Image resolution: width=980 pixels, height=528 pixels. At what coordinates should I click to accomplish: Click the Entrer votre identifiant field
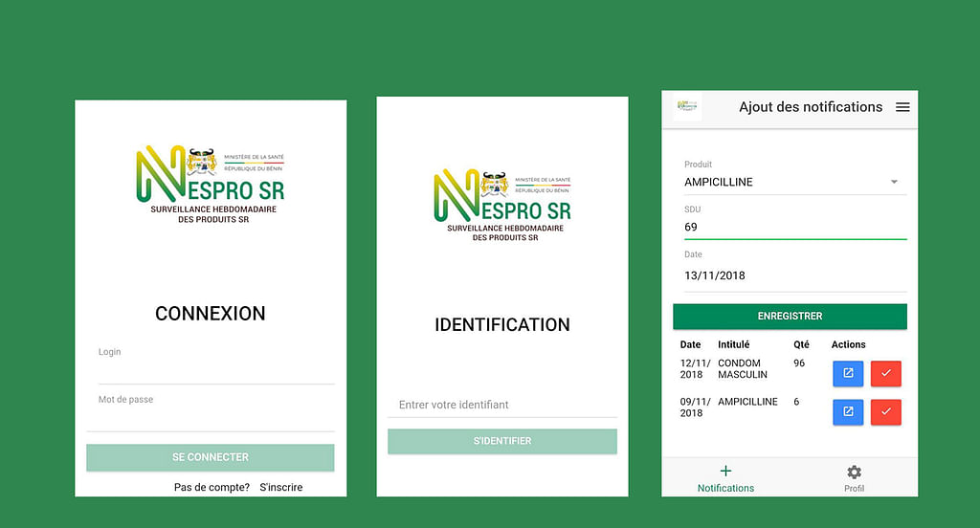(501, 405)
